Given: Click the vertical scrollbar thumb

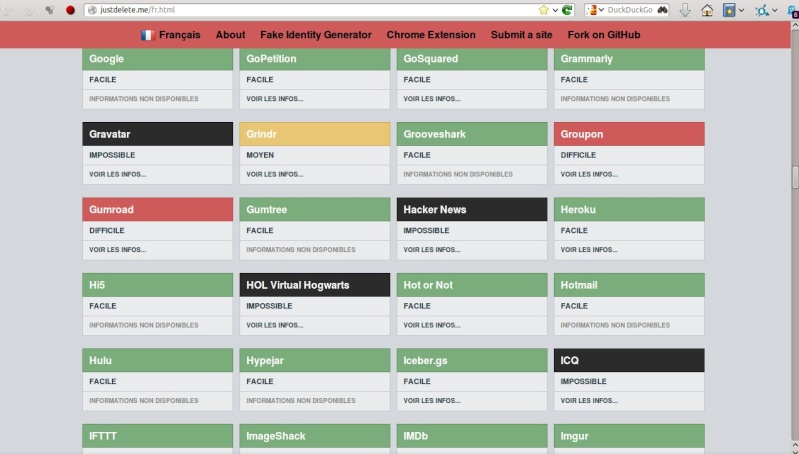Looking at the screenshot, I should (795, 177).
